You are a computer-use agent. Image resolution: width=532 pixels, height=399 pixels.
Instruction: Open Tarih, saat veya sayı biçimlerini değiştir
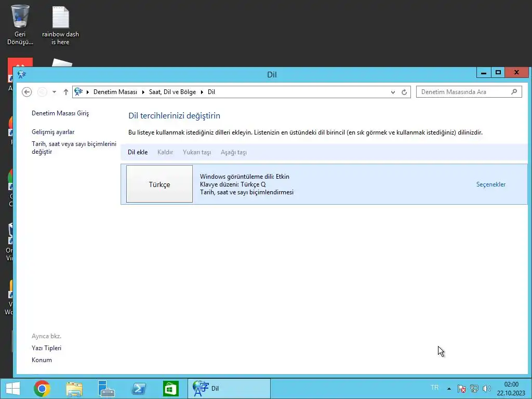point(74,148)
